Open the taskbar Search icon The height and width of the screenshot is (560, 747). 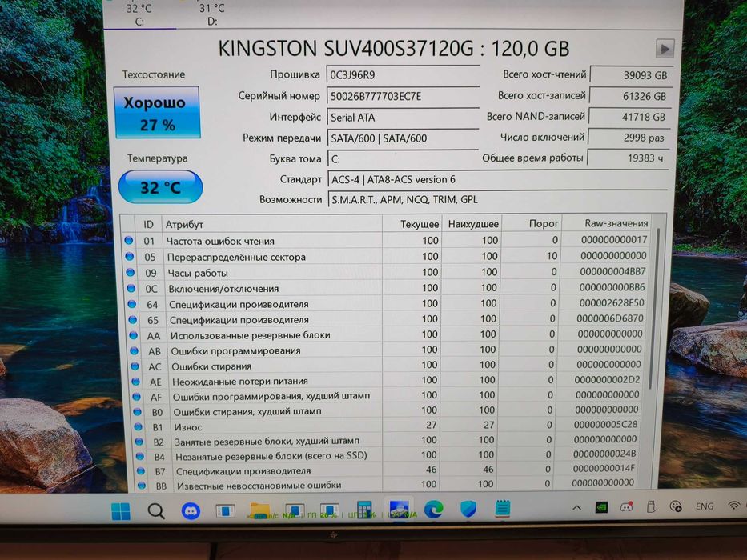(156, 511)
